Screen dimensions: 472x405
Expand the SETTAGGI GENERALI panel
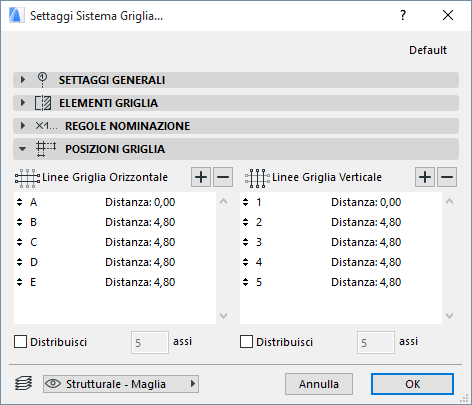(23, 80)
